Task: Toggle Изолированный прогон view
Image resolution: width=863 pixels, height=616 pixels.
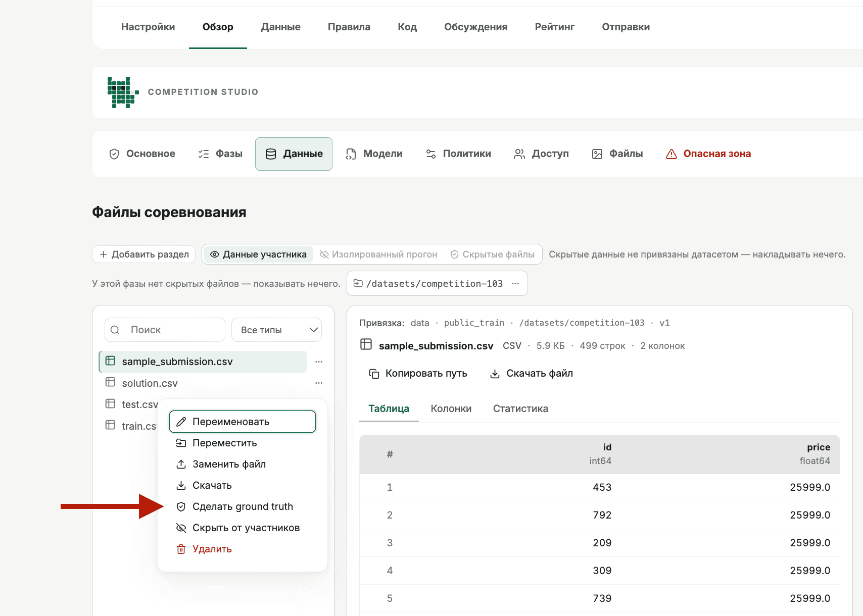Action: [378, 254]
